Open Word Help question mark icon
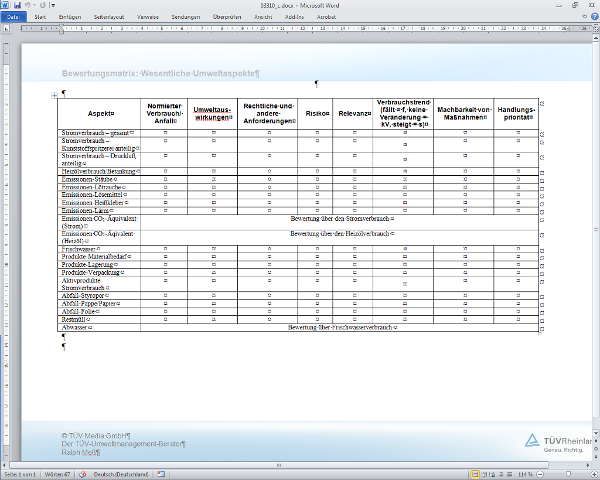 [593, 18]
